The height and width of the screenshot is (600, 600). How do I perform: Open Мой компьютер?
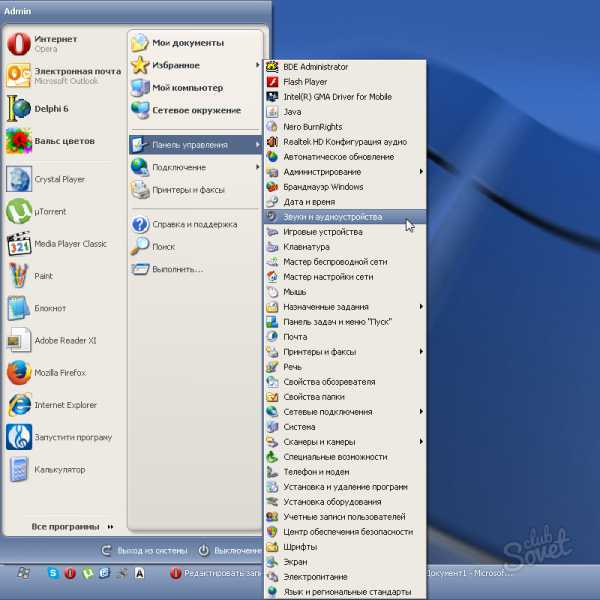click(196, 88)
